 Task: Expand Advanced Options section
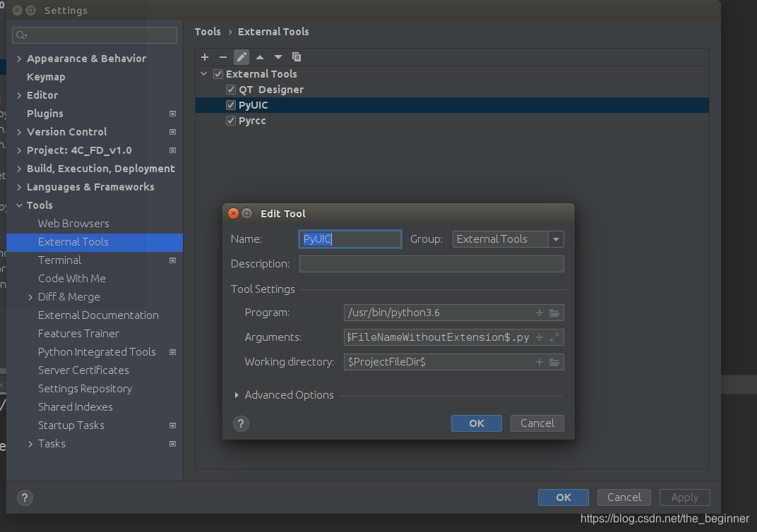(237, 395)
